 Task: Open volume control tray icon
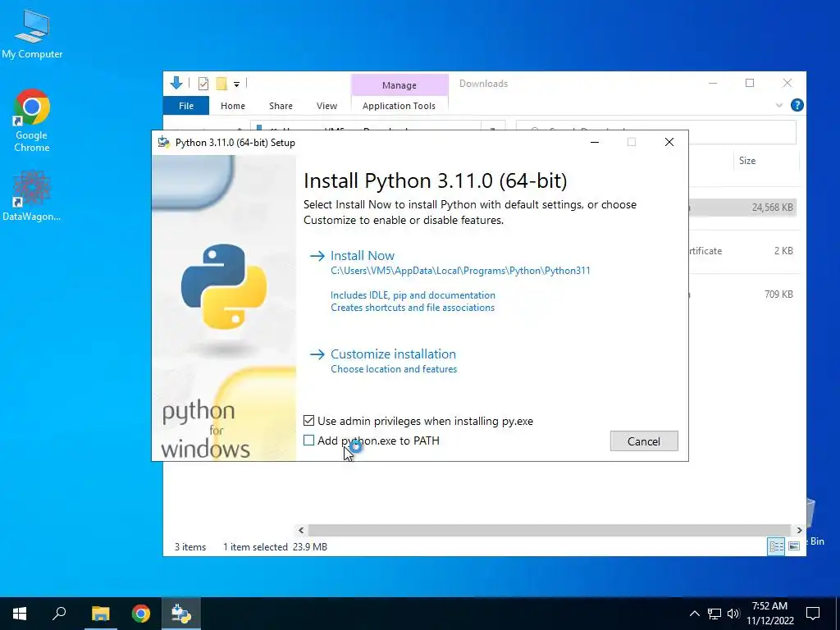pyautogui.click(x=733, y=614)
